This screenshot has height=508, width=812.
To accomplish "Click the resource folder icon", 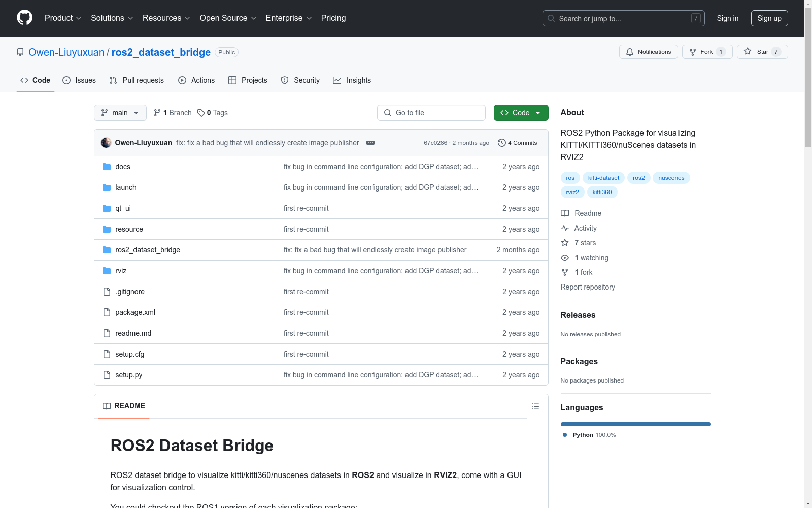I will pyautogui.click(x=107, y=229).
